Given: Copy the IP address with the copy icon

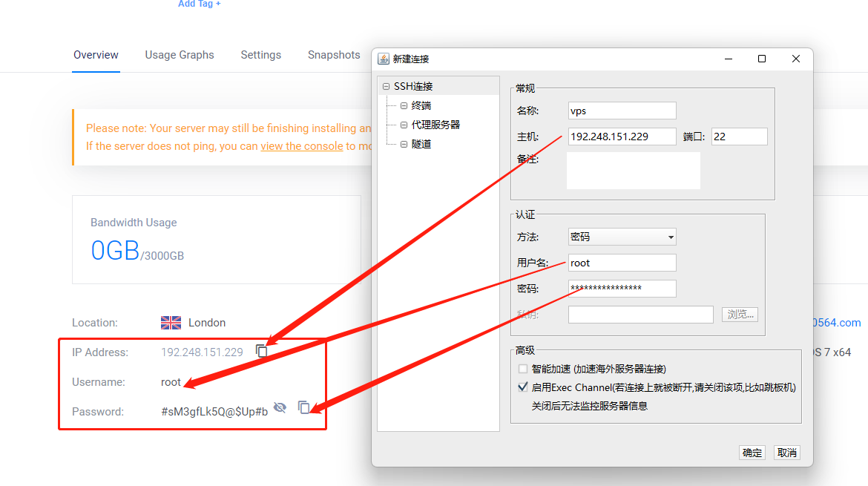Looking at the screenshot, I should pos(262,351).
